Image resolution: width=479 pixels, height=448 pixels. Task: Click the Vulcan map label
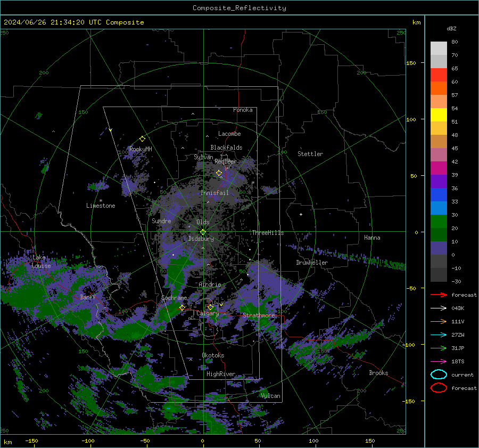click(271, 396)
